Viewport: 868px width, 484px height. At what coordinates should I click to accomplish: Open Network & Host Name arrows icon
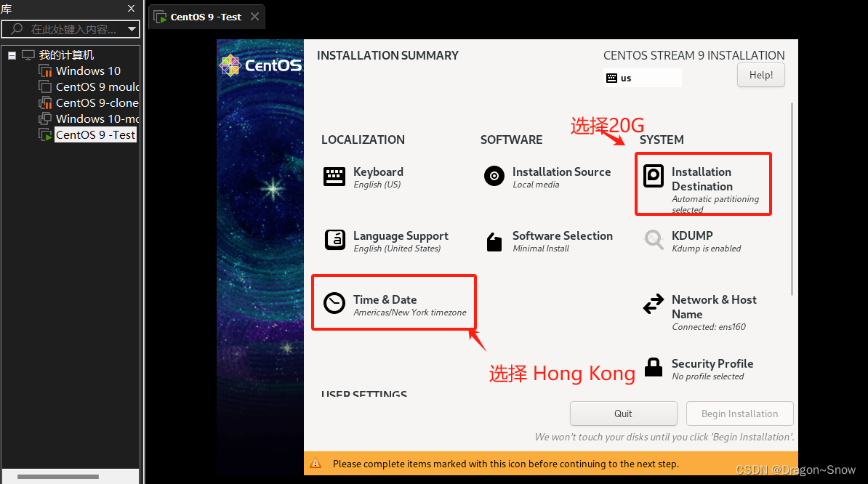[x=654, y=304]
